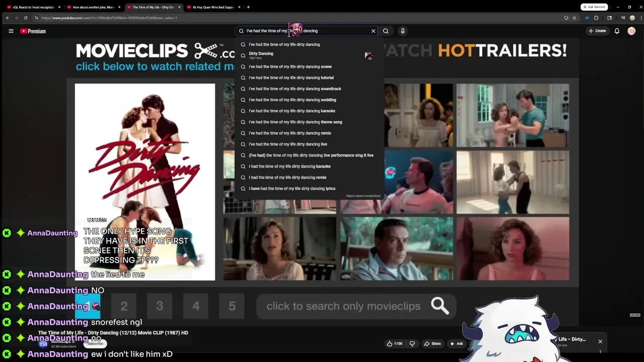
Task: Go forward with the browser forward arrow
Action: (x=16, y=18)
